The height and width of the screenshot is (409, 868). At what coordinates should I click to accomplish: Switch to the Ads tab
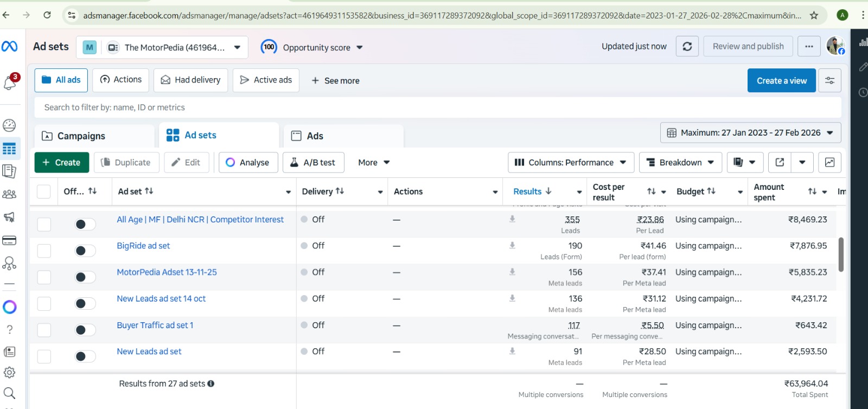pos(315,136)
